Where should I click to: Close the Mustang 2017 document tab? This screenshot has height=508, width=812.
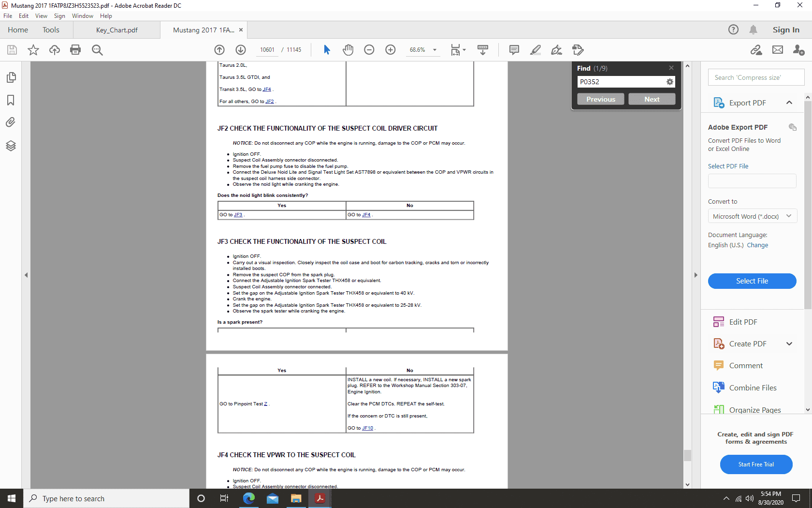[x=241, y=30]
